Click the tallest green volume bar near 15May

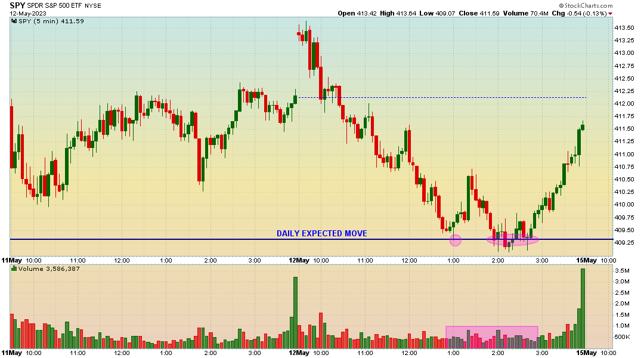pyautogui.click(x=583, y=308)
